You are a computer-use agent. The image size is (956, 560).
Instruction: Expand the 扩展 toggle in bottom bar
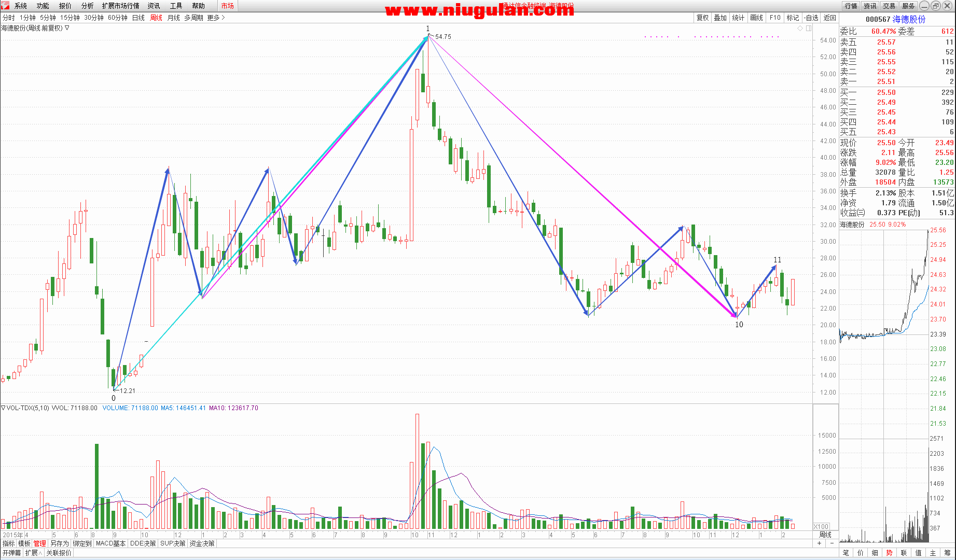pos(34,553)
